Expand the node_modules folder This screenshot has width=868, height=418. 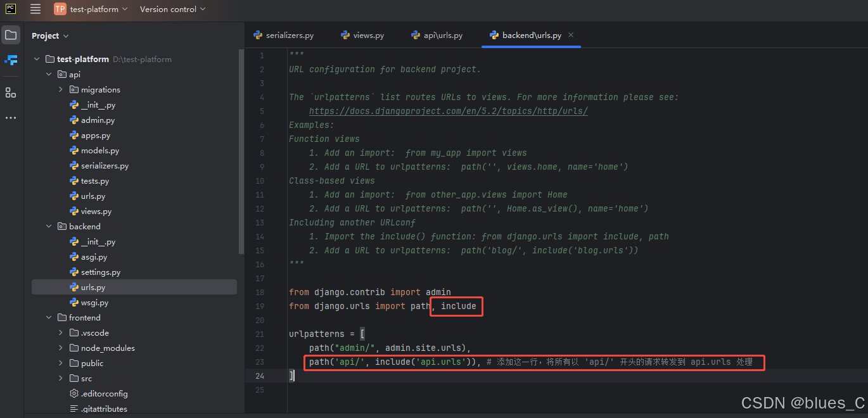click(x=61, y=348)
